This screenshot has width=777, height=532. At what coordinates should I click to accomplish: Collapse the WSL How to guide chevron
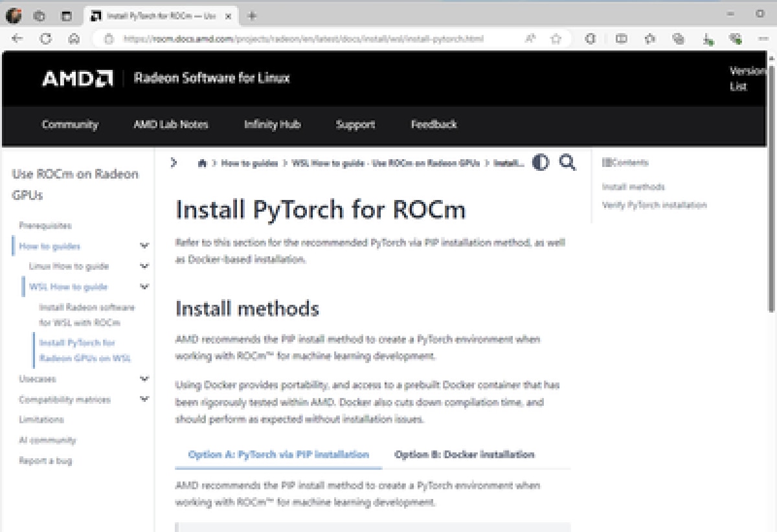(x=144, y=287)
